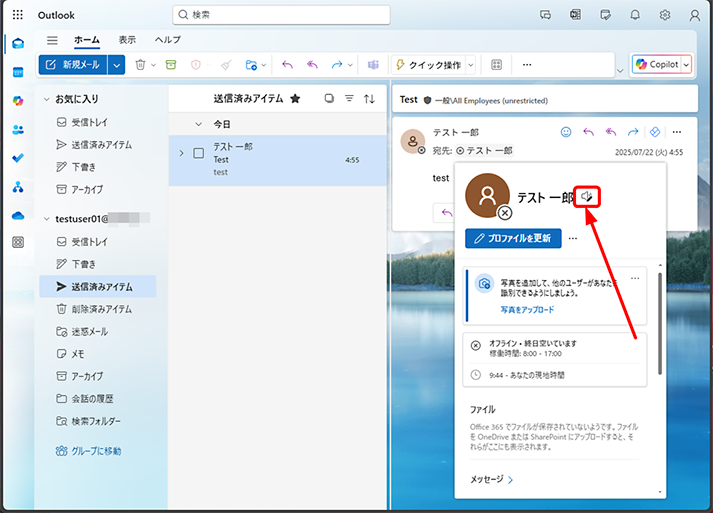Click the sweep broom icon
This screenshot has height=513, width=713.
click(226, 65)
